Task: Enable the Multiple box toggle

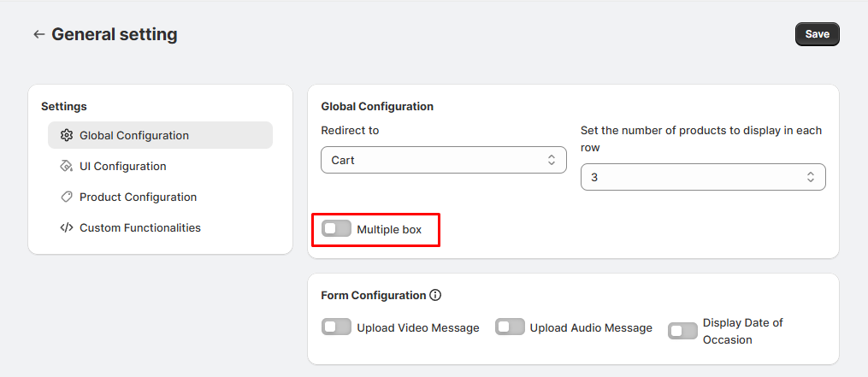Action: [336, 229]
